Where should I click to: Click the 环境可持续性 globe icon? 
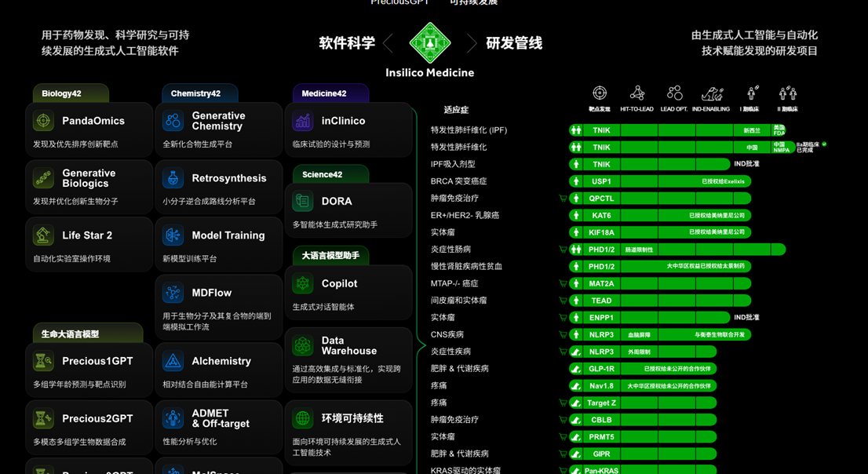pyautogui.click(x=303, y=418)
